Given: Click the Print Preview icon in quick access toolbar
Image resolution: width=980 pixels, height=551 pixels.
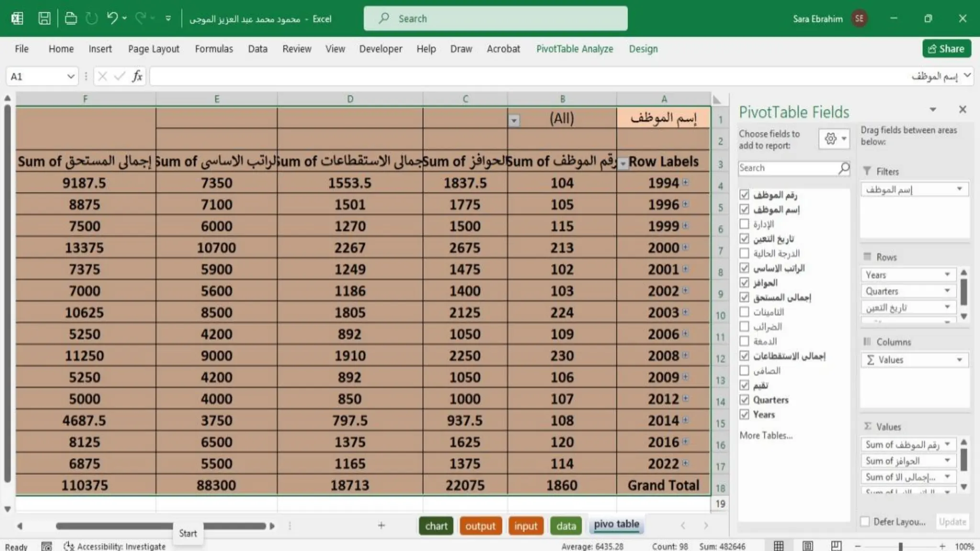Looking at the screenshot, I should (x=71, y=19).
